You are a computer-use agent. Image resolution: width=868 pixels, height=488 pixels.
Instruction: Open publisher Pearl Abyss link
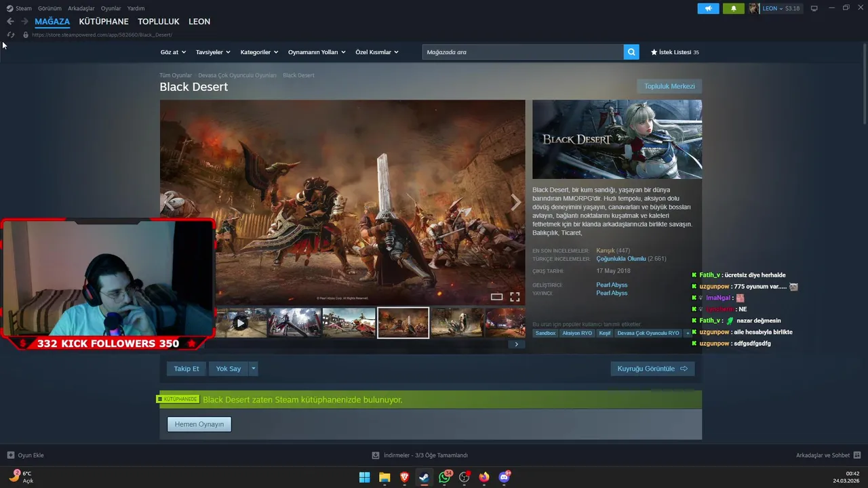tap(612, 293)
